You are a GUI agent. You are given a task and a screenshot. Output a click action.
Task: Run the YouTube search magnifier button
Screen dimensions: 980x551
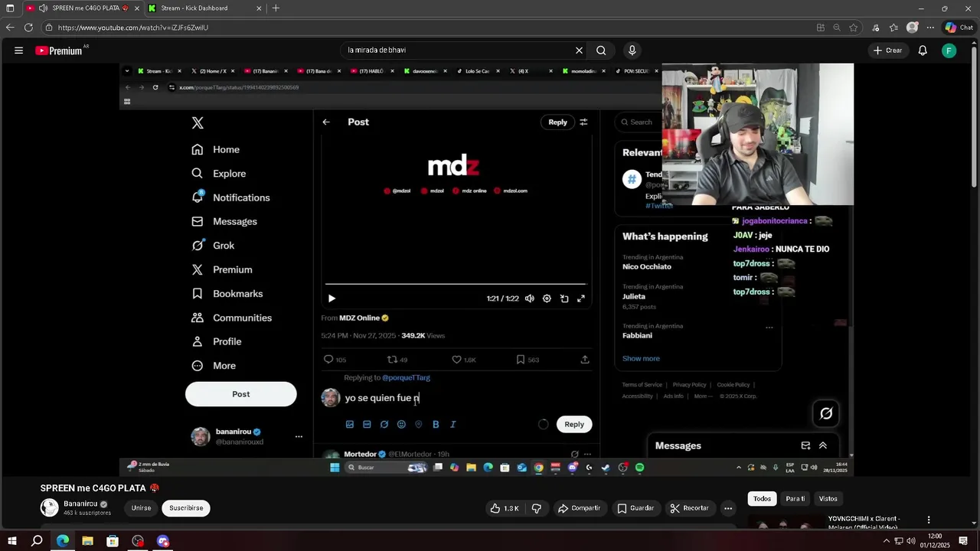[x=601, y=51]
